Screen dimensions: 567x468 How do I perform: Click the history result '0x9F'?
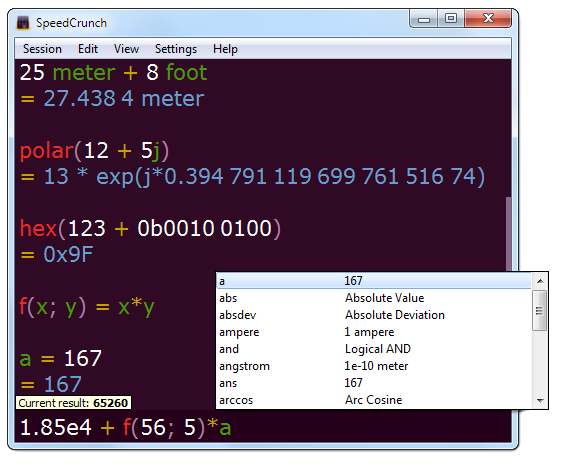[x=68, y=254]
